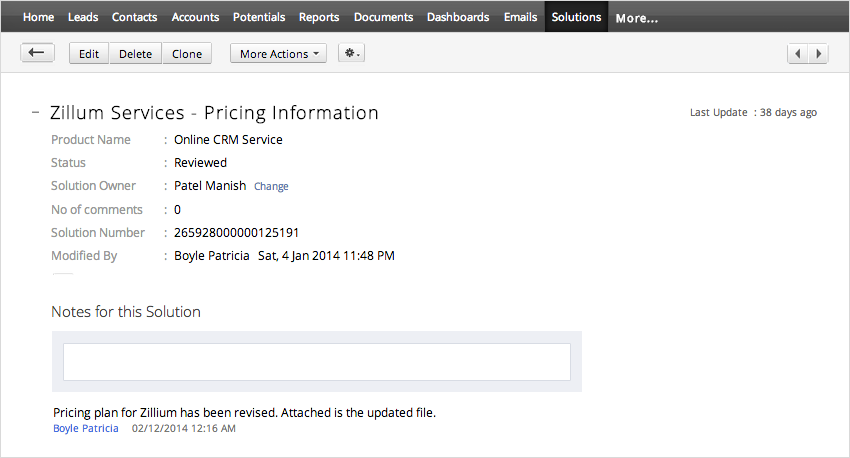
Task: Select the Solutions tab
Action: 576,16
